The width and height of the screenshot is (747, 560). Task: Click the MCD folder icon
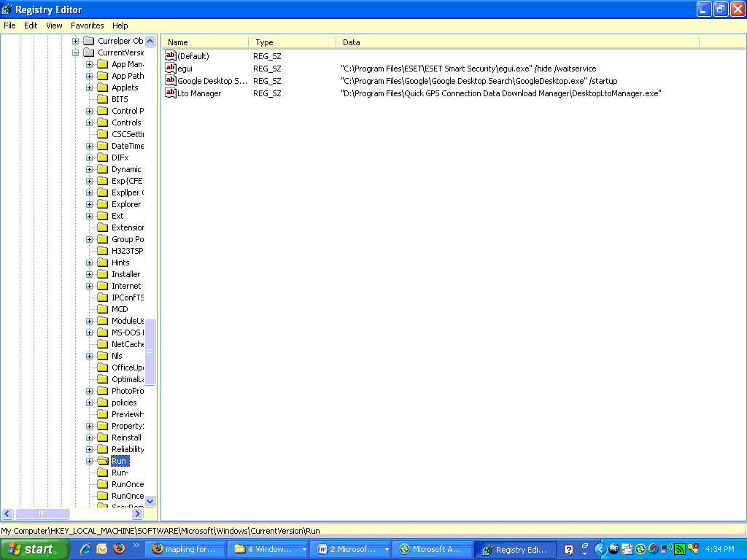point(103,309)
